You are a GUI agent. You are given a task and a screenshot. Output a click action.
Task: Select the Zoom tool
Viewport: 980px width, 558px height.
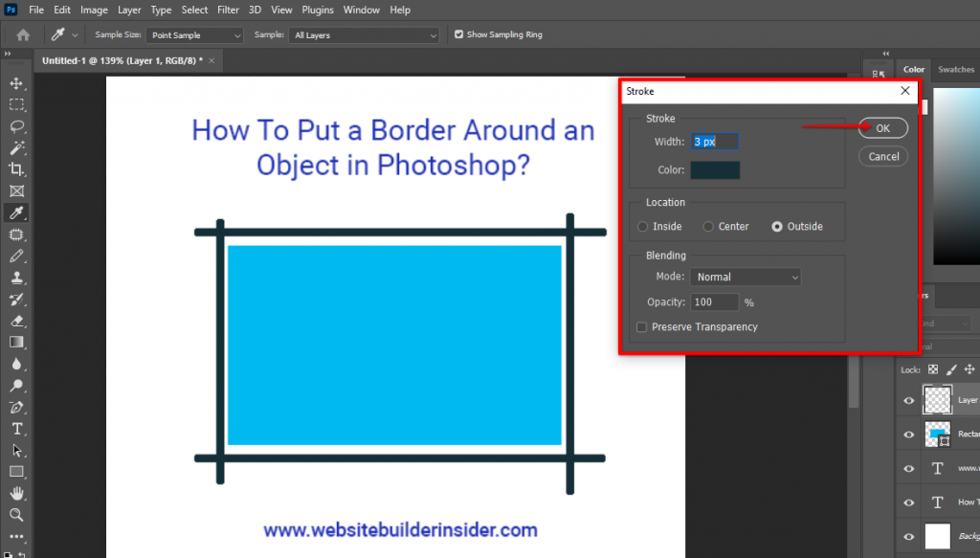pos(15,515)
